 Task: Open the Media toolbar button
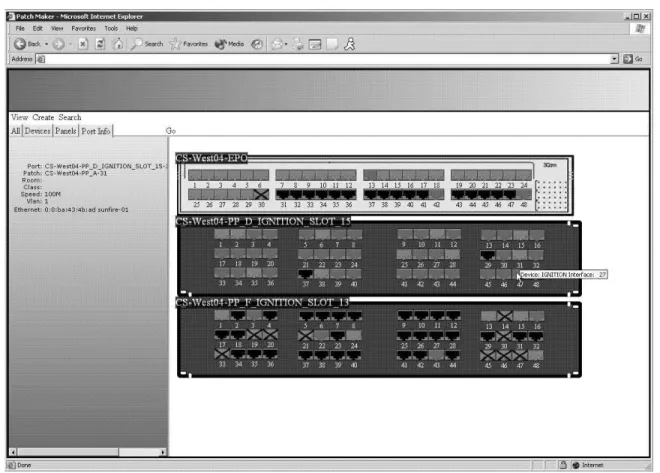[229, 44]
